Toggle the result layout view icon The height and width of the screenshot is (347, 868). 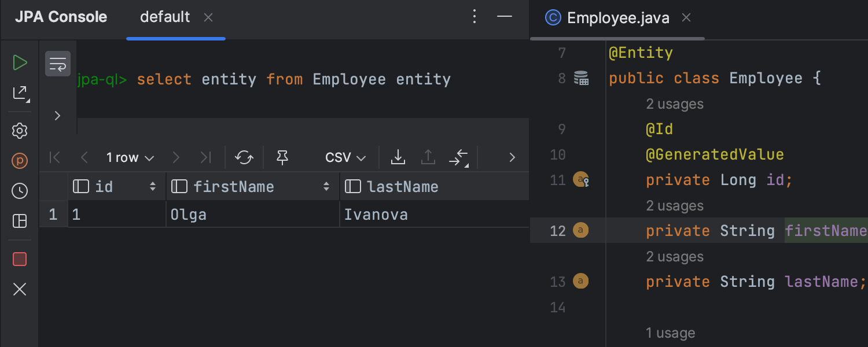(x=20, y=221)
